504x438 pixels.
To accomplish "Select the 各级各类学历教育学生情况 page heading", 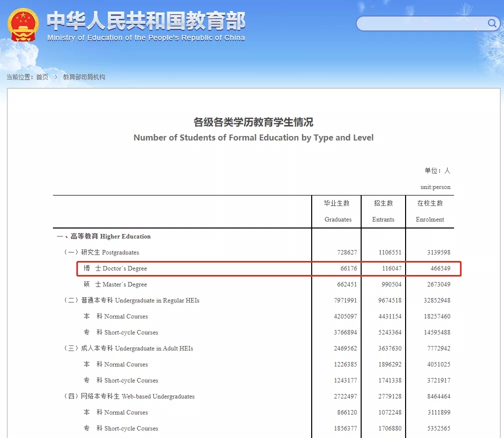I will (253, 122).
